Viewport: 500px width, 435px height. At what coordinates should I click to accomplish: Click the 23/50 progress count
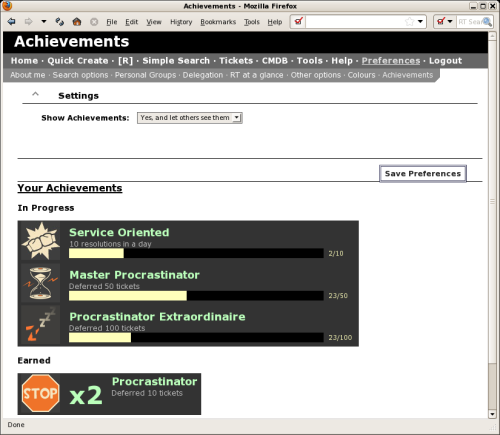(338, 296)
